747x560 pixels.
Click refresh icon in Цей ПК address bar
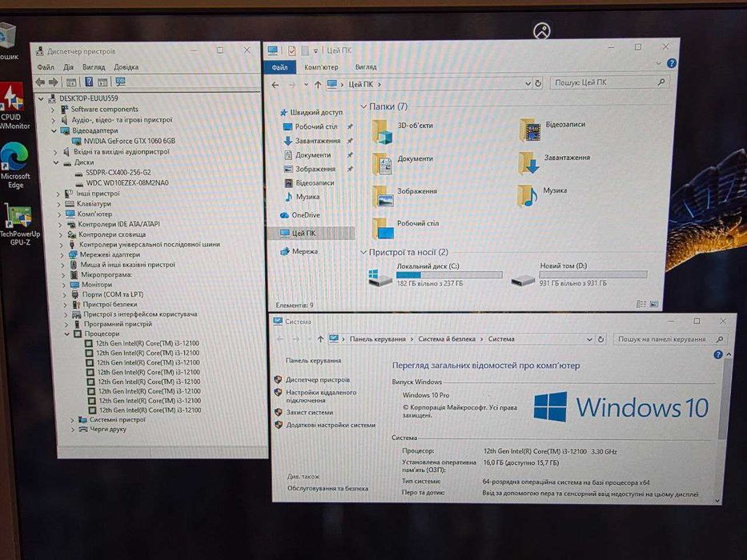(538, 83)
